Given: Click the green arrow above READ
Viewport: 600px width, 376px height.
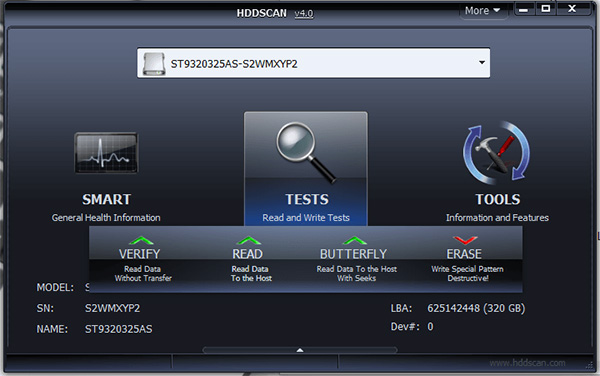Looking at the screenshot, I should click(249, 241).
